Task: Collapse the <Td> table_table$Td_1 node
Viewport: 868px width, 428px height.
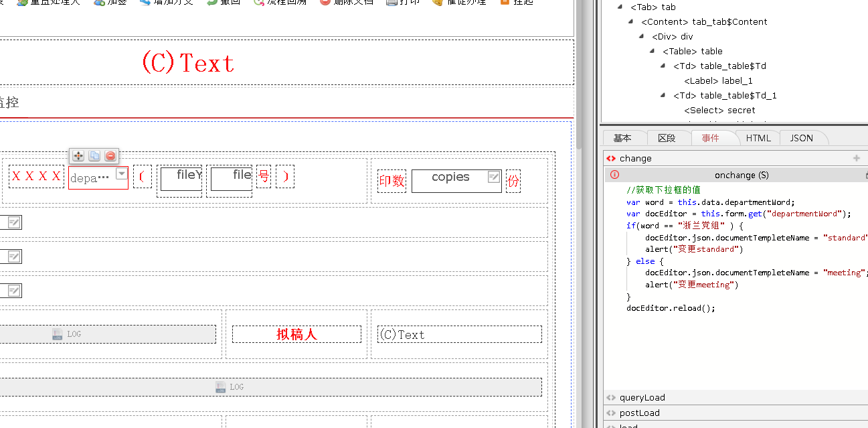Action: (663, 95)
